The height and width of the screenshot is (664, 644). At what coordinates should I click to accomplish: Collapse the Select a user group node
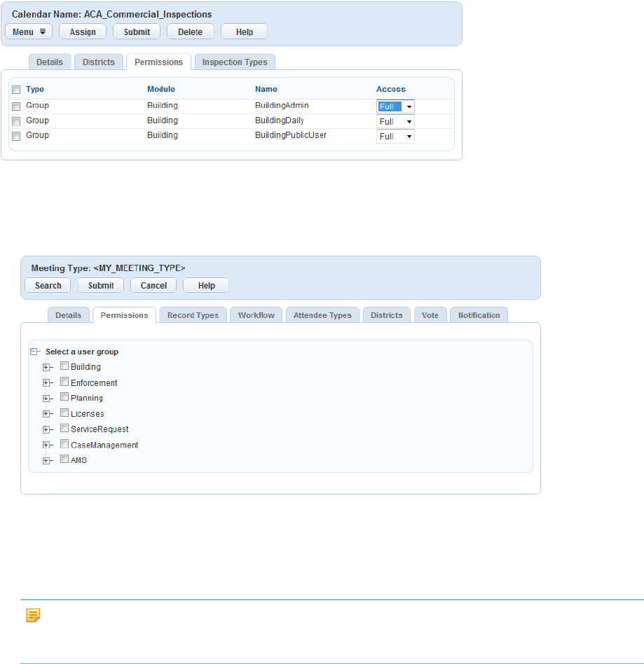34,352
